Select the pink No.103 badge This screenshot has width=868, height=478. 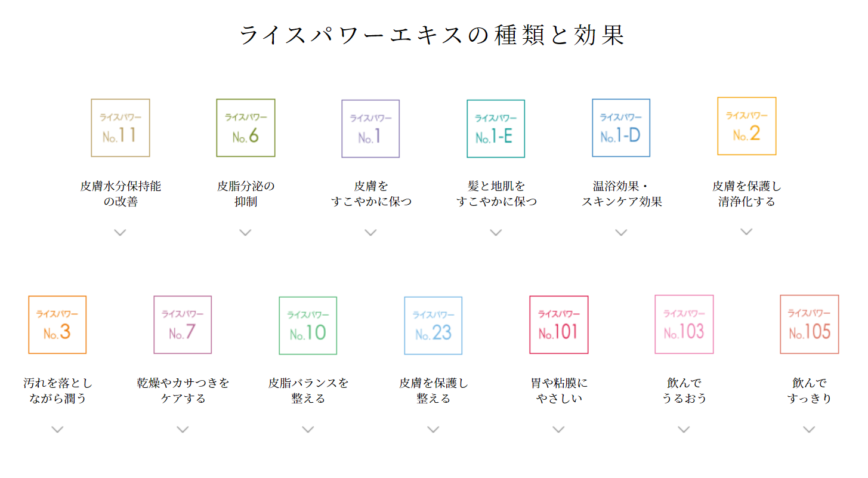(x=684, y=324)
